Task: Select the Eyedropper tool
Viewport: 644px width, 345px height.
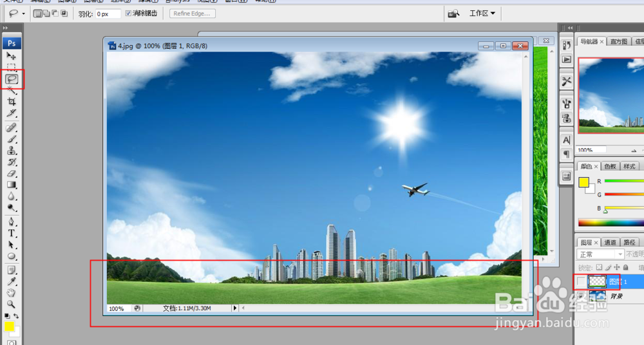Action: click(x=11, y=282)
